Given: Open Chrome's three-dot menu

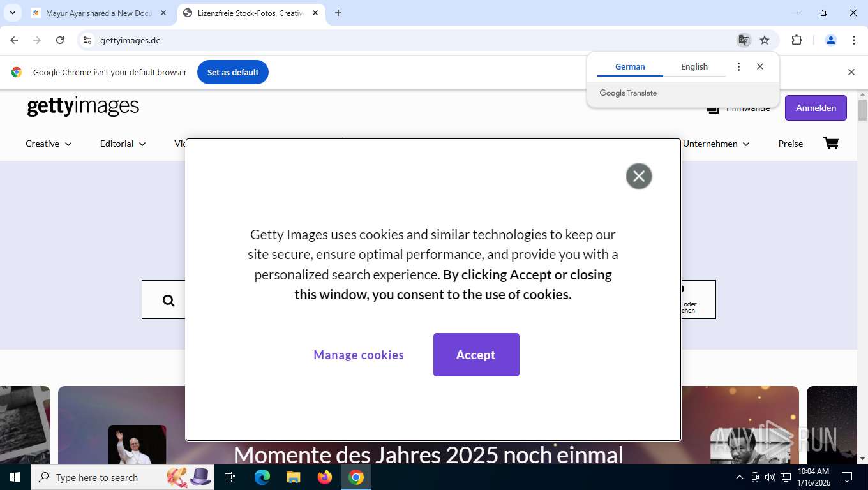Looking at the screenshot, I should [x=854, y=40].
